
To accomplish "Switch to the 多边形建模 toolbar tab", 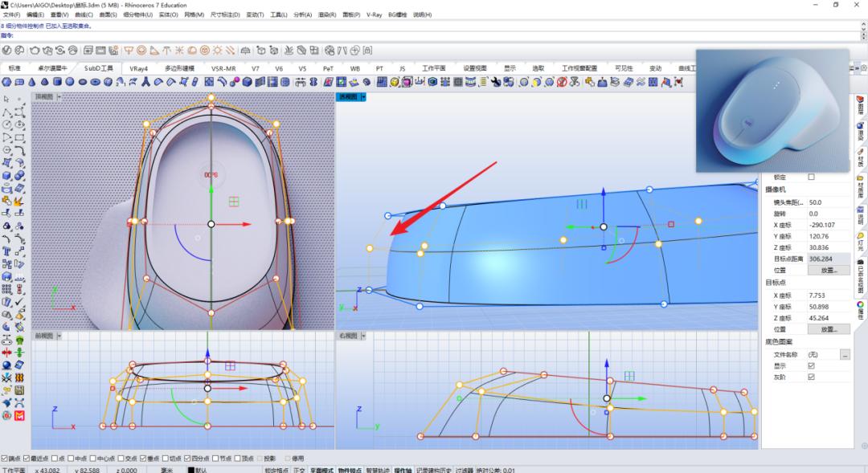I will pos(179,68).
